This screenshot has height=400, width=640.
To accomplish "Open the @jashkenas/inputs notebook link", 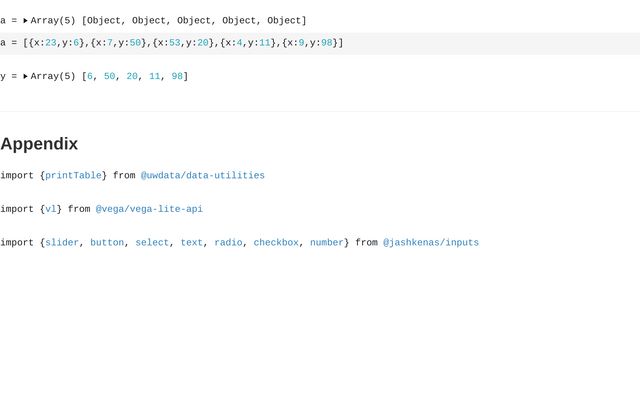I will coord(430,243).
